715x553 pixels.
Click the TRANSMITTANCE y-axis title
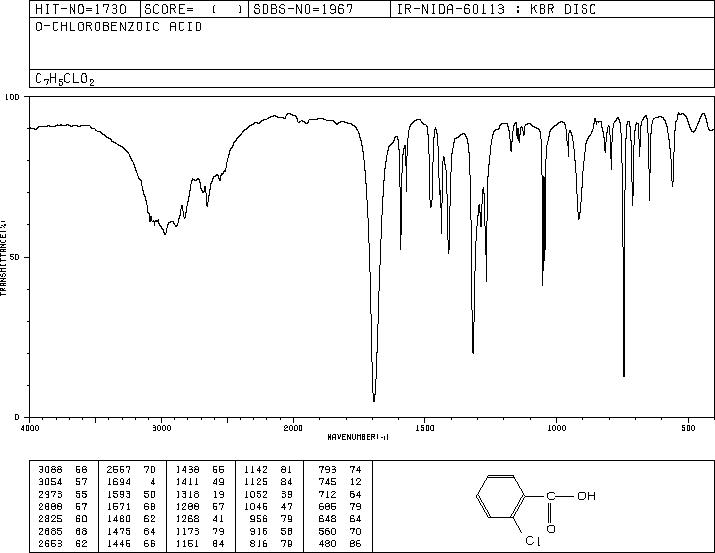tap(3, 258)
